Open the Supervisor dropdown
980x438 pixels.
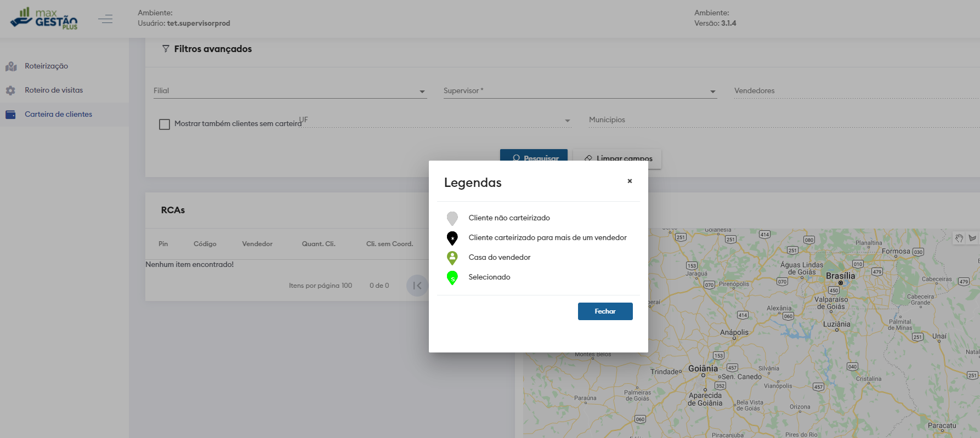712,92
